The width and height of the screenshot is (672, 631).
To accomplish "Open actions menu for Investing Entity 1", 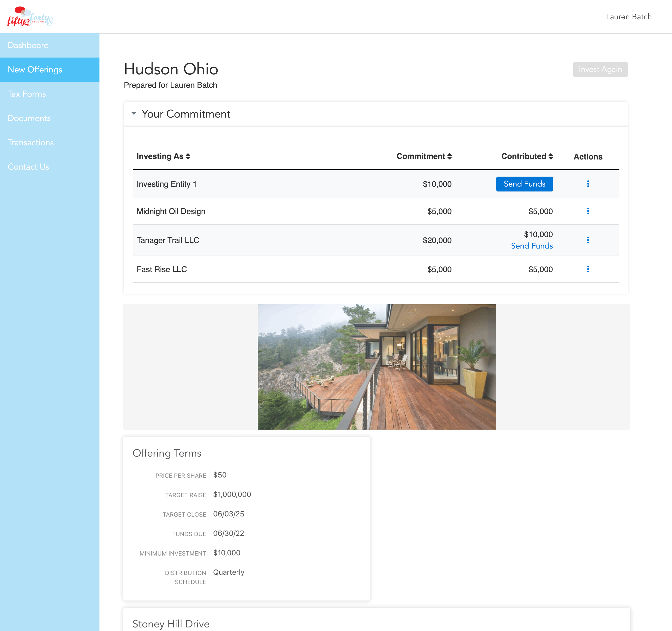I will (x=588, y=184).
